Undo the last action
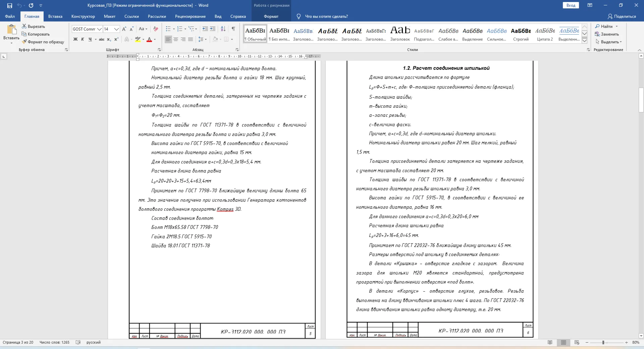644x349 pixels. (x=19, y=5)
